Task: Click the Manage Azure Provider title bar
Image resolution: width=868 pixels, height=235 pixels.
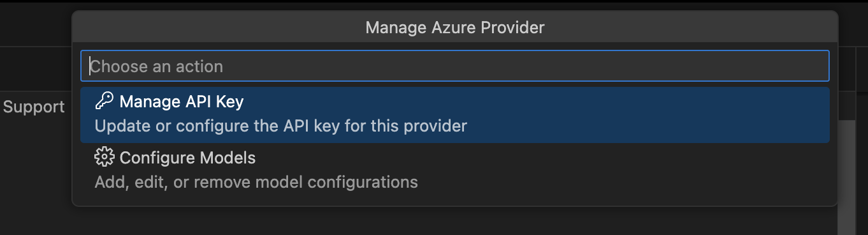Action: [455, 27]
